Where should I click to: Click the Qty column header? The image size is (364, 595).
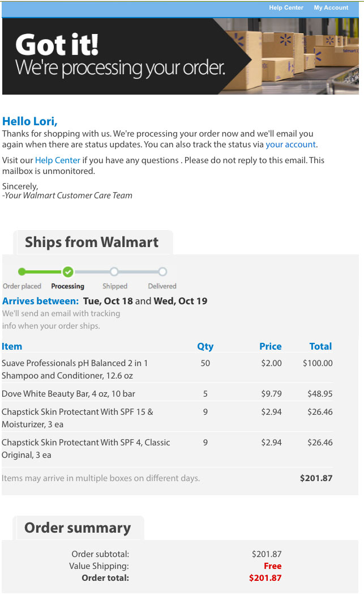pyautogui.click(x=205, y=346)
